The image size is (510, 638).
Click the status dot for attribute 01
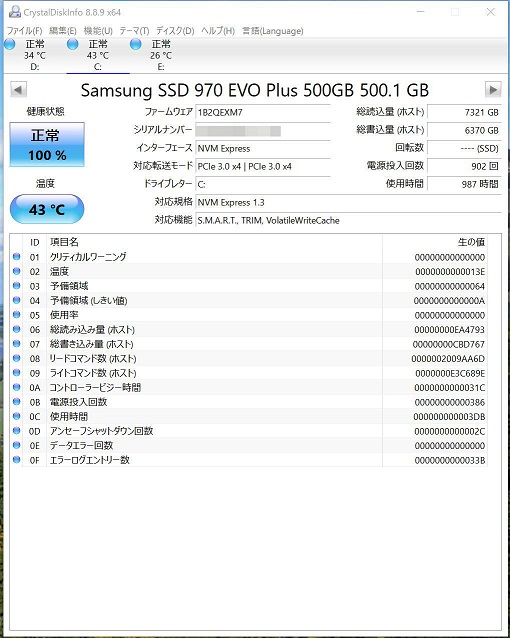point(17,257)
